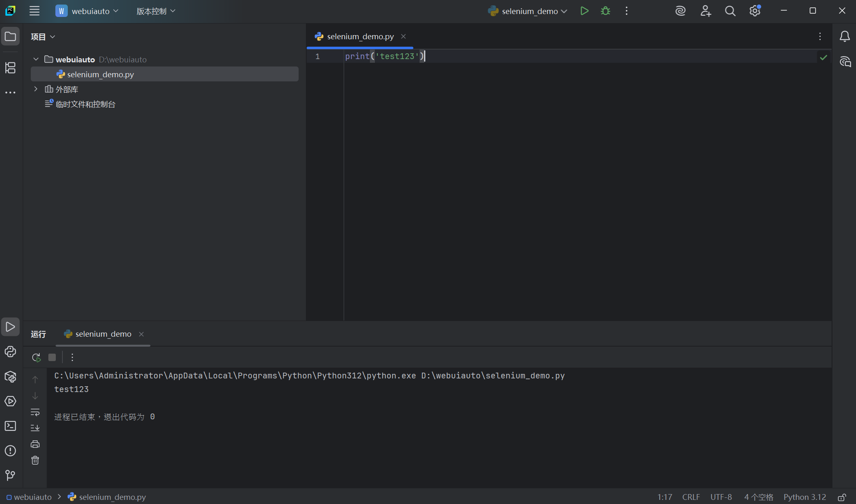Image resolution: width=856 pixels, height=504 pixels.
Task: Rerun selenium_demo from run toolbar
Action: [36, 357]
